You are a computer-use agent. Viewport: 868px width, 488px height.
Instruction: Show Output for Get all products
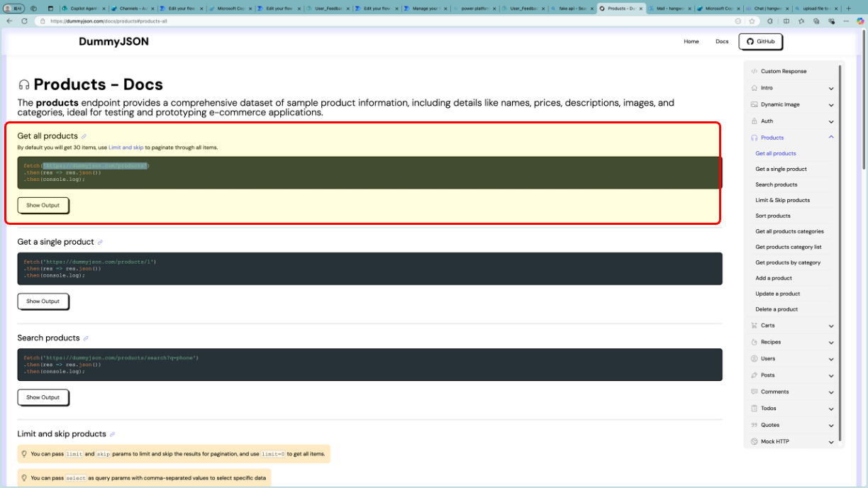click(x=43, y=206)
